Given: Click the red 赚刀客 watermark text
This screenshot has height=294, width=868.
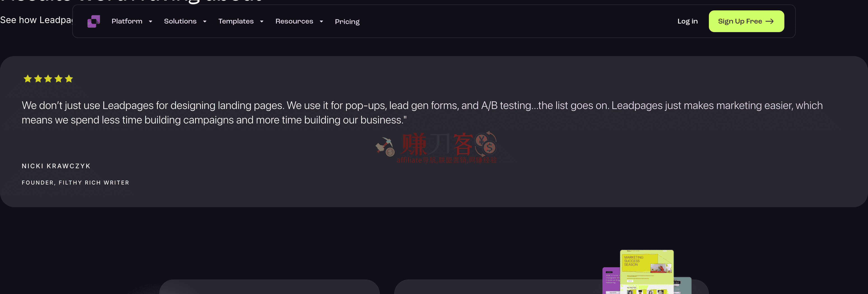Looking at the screenshot, I should click(437, 144).
